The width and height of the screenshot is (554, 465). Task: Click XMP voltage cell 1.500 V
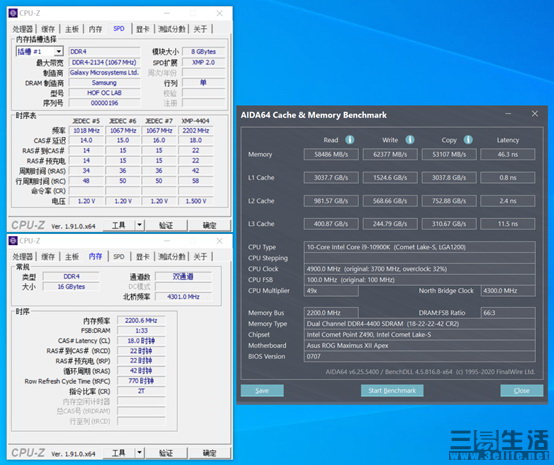(x=196, y=201)
